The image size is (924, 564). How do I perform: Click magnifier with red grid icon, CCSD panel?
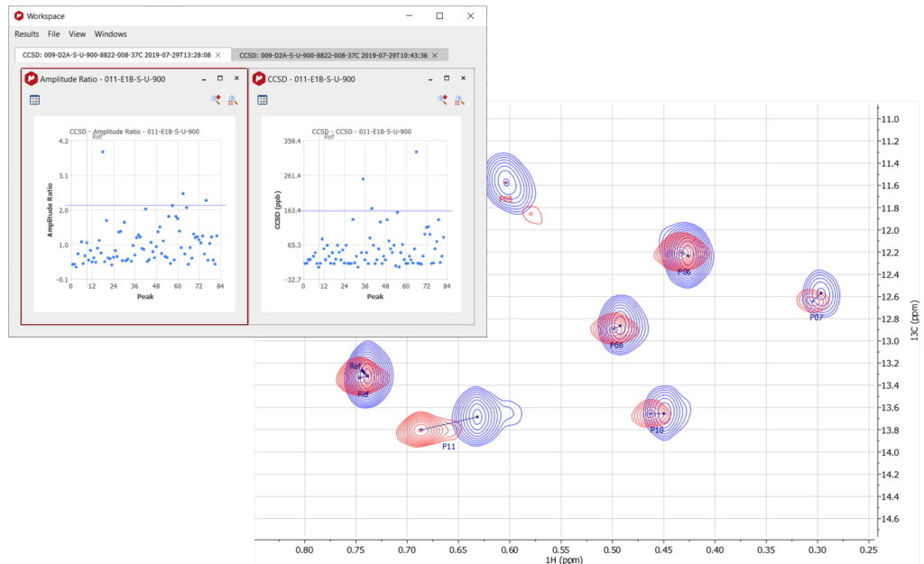(x=459, y=100)
